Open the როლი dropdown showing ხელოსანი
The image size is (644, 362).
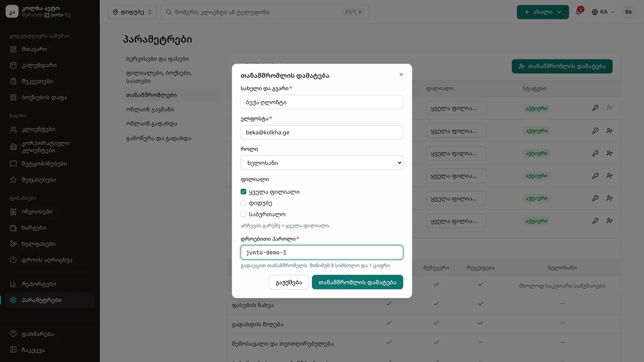(x=322, y=163)
